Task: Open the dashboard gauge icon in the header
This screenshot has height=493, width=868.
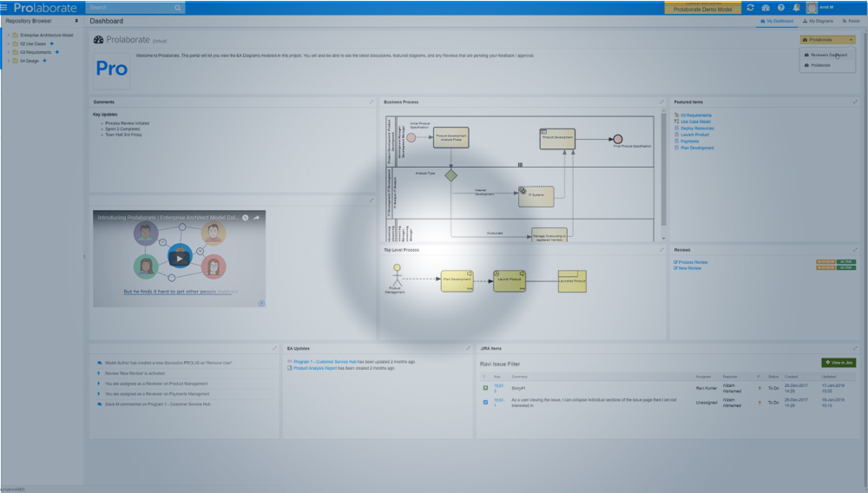Action: pyautogui.click(x=766, y=8)
